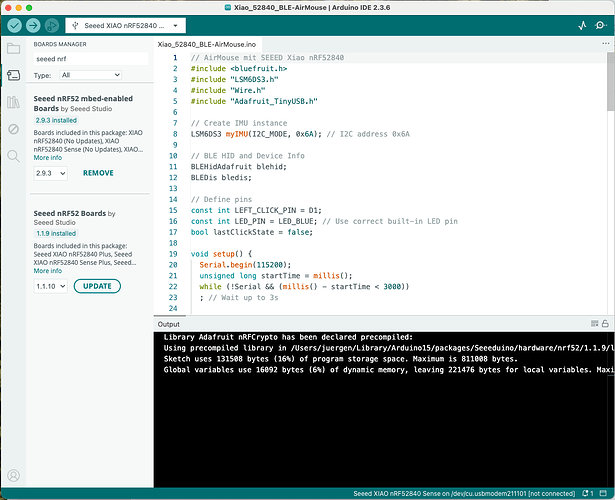The height and width of the screenshot is (500, 615).
Task: Click the 'Sketch uses 131508 bytes' output line
Action: coord(340,359)
